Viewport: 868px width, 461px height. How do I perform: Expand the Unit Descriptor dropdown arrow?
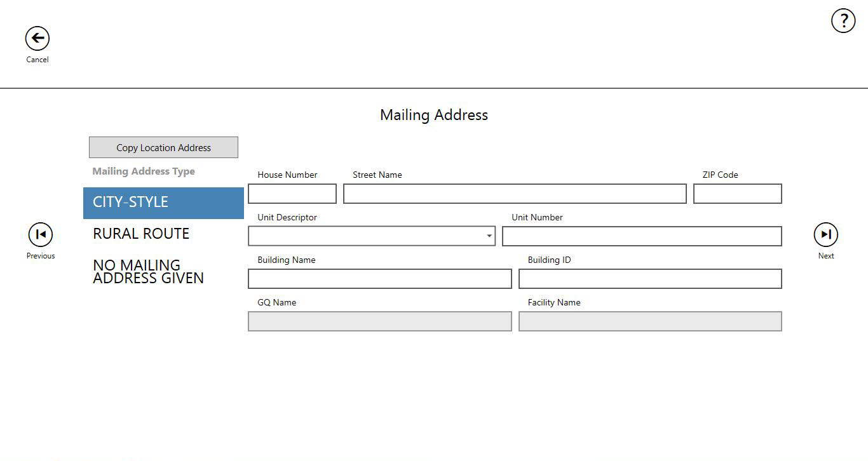(x=489, y=236)
